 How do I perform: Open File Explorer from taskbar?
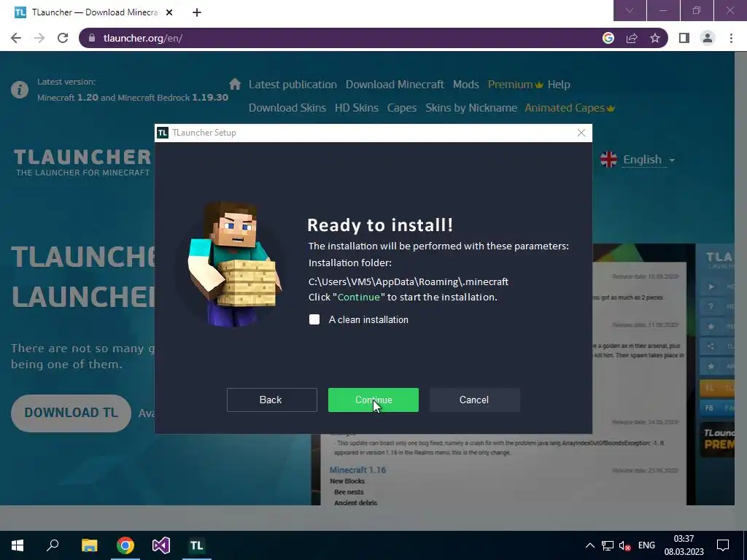click(89, 545)
